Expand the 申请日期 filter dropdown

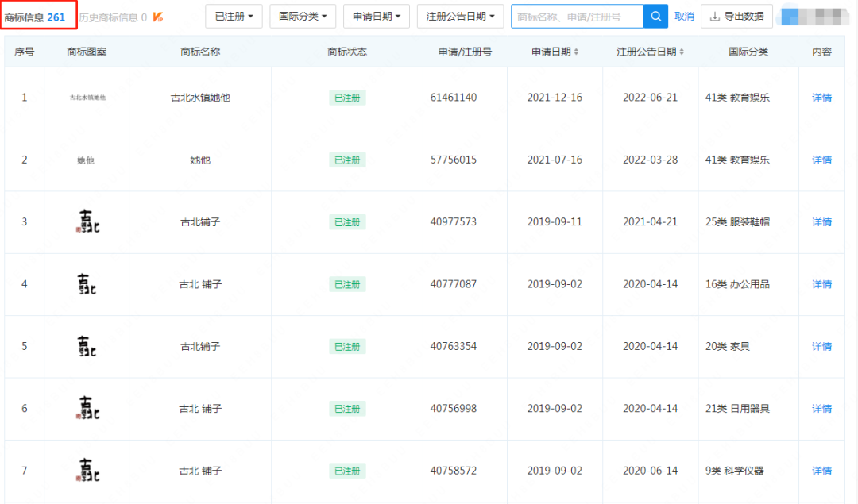[x=377, y=17]
